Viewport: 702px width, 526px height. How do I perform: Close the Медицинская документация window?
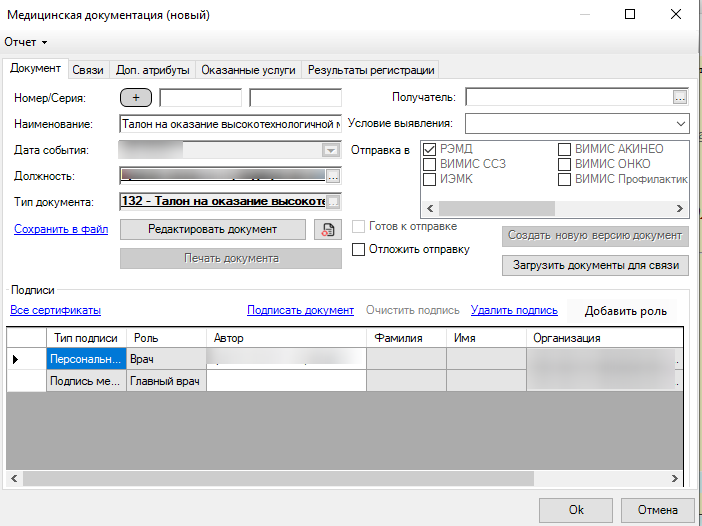click(676, 14)
